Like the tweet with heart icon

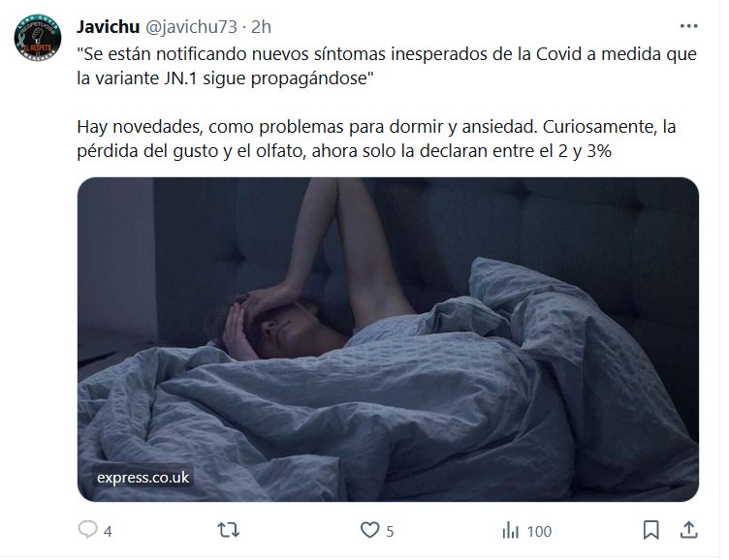[370, 530]
